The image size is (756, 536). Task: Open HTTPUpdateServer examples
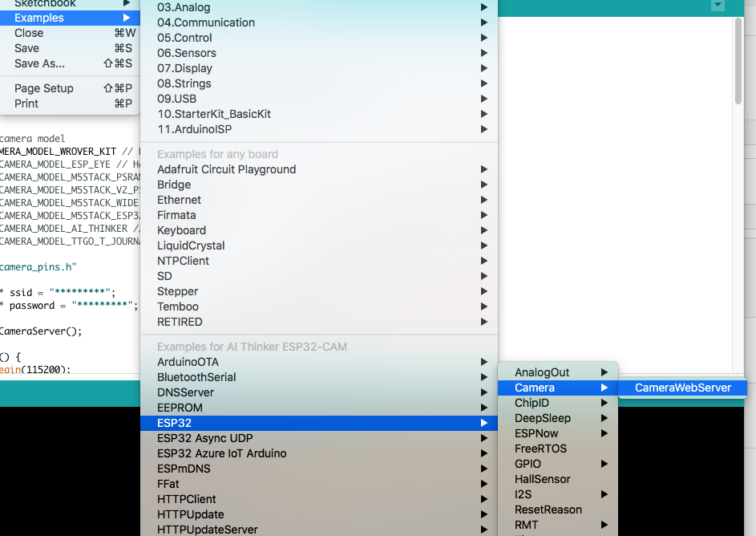click(319, 530)
